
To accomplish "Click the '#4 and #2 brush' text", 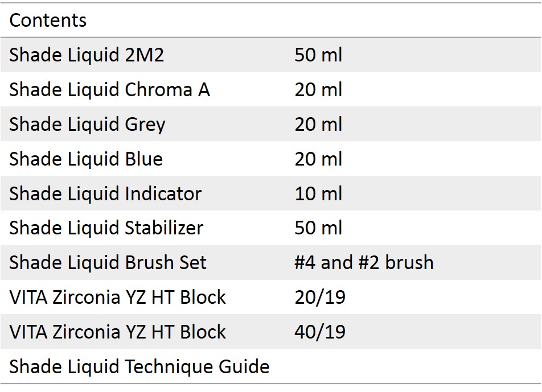I will tap(364, 263).
